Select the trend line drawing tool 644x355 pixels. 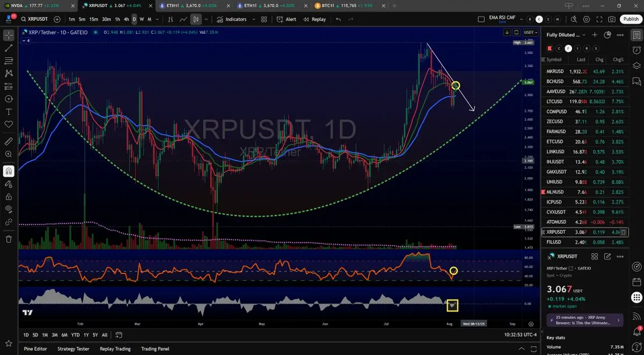9,48
